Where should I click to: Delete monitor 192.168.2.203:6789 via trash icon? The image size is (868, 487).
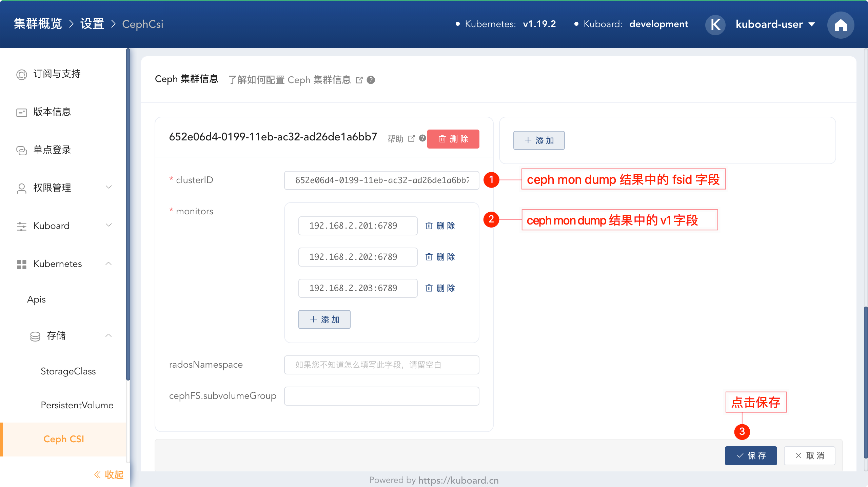tap(429, 288)
